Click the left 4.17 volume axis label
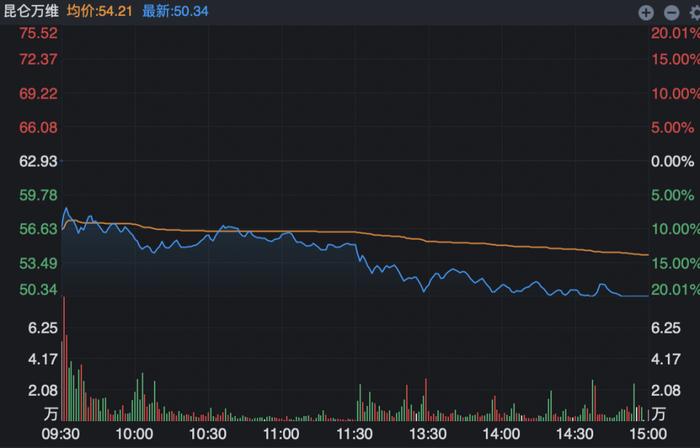The width and height of the screenshot is (700, 448). click(43, 359)
